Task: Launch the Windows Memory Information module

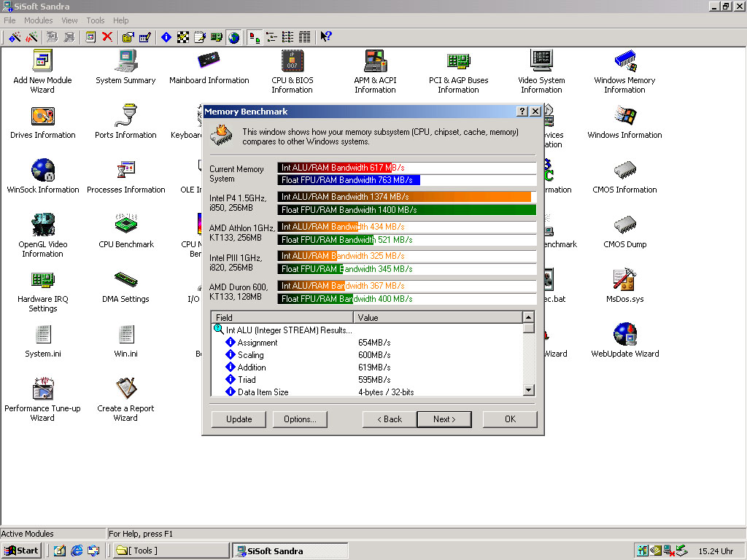Action: coord(624,61)
